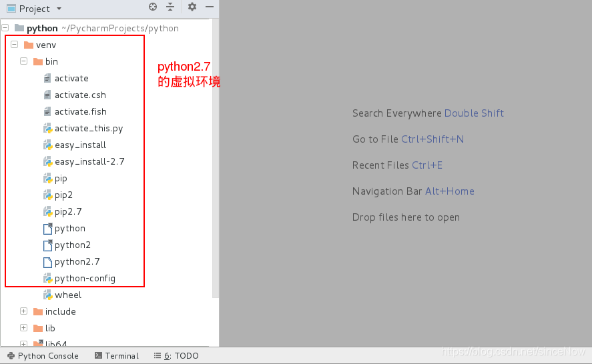Click the ~/PycharmProjects/python path text
This screenshot has width=592, height=364.
pos(120,28)
